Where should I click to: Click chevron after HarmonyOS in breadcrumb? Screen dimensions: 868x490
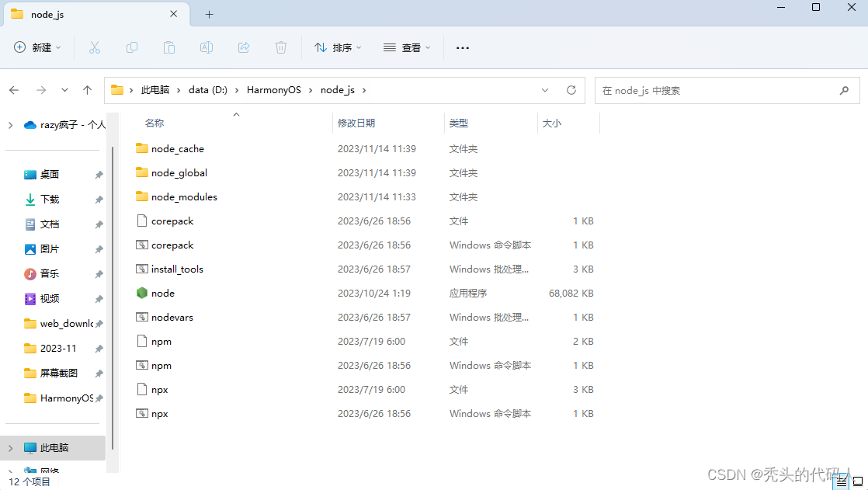pos(311,90)
